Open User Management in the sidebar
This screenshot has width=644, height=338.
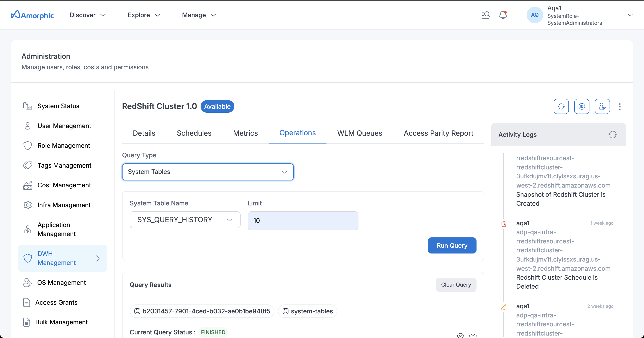pos(64,126)
